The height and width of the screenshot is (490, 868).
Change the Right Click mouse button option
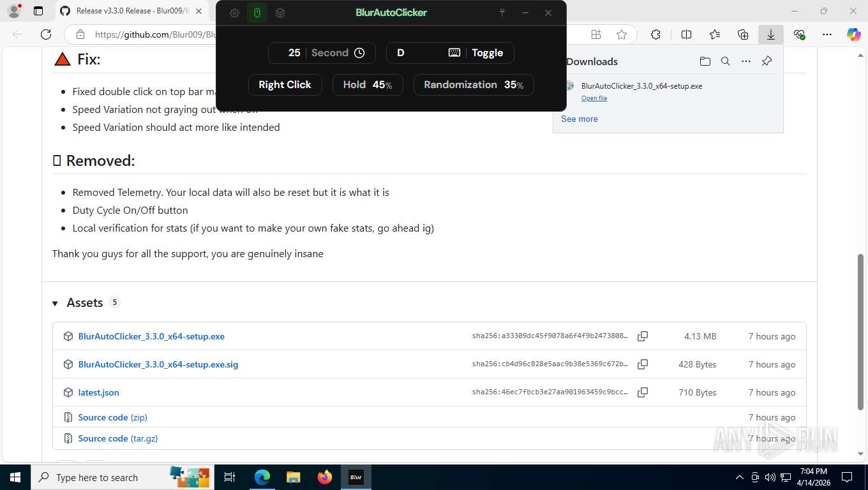(x=285, y=85)
